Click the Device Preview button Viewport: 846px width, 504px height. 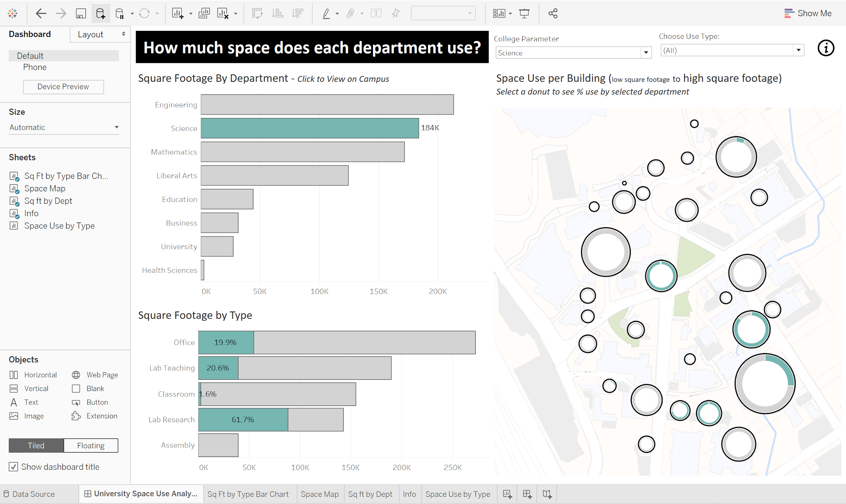pyautogui.click(x=63, y=87)
